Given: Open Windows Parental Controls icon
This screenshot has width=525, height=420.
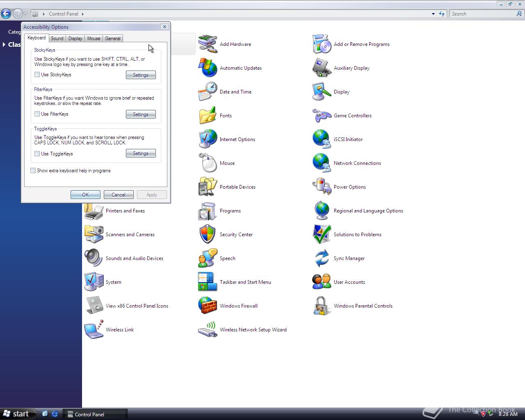Looking at the screenshot, I should click(x=322, y=306).
